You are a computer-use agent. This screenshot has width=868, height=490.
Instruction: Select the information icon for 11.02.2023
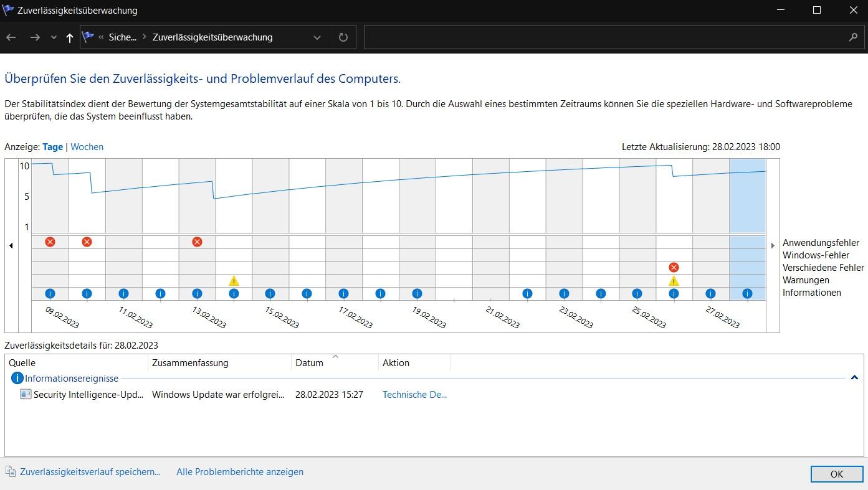point(123,293)
